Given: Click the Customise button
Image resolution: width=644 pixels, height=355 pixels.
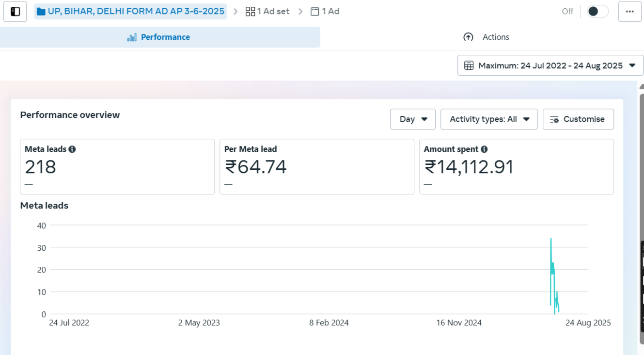Looking at the screenshot, I should pos(578,119).
